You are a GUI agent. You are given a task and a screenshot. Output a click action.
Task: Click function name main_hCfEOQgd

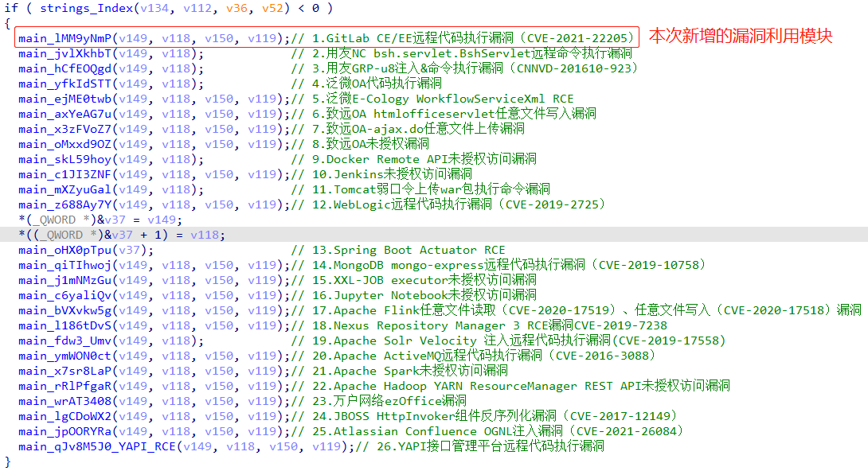(x=65, y=68)
